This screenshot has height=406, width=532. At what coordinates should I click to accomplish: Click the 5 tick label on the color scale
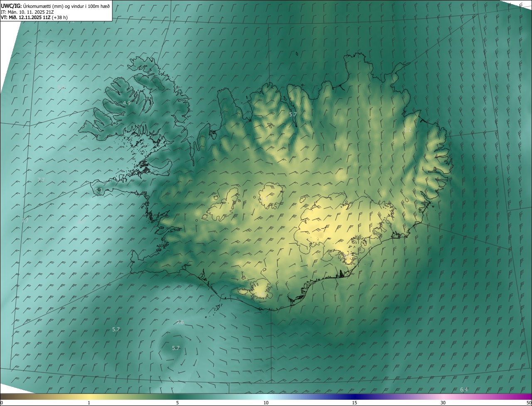(177, 403)
